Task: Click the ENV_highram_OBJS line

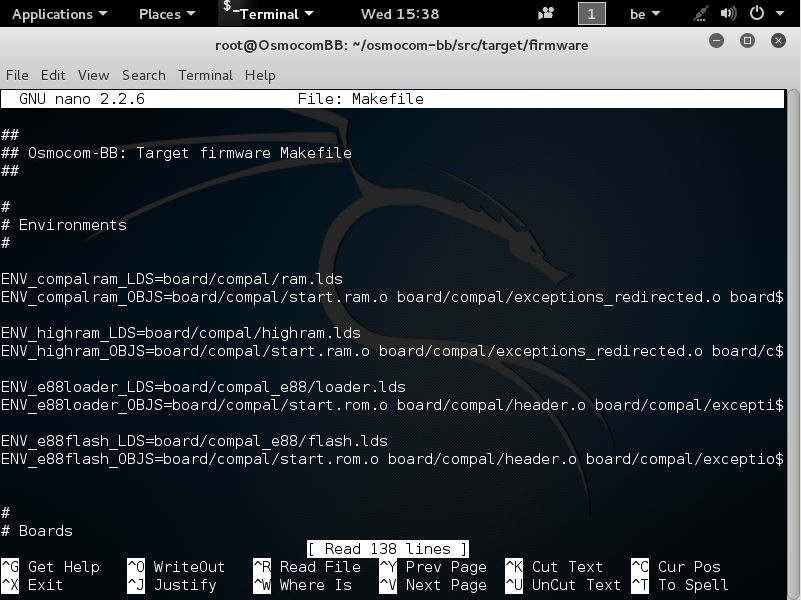Action: point(392,351)
